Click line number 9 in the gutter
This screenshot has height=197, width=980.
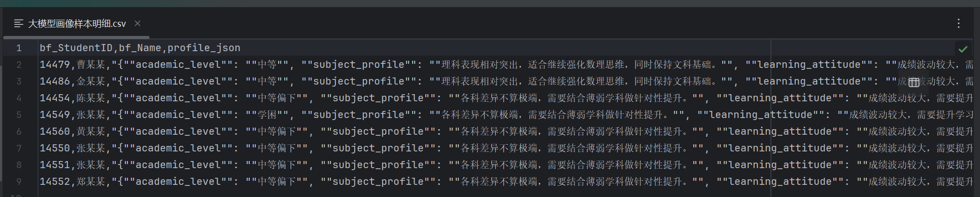click(x=19, y=182)
